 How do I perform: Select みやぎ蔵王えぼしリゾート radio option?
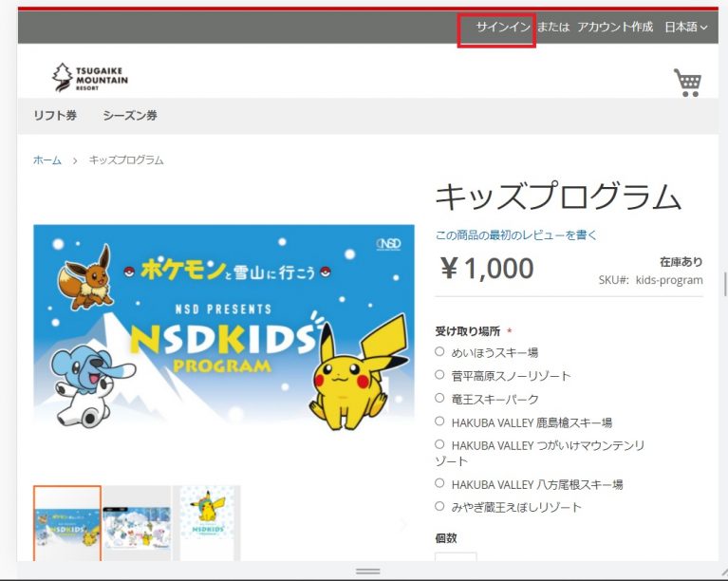(x=439, y=506)
